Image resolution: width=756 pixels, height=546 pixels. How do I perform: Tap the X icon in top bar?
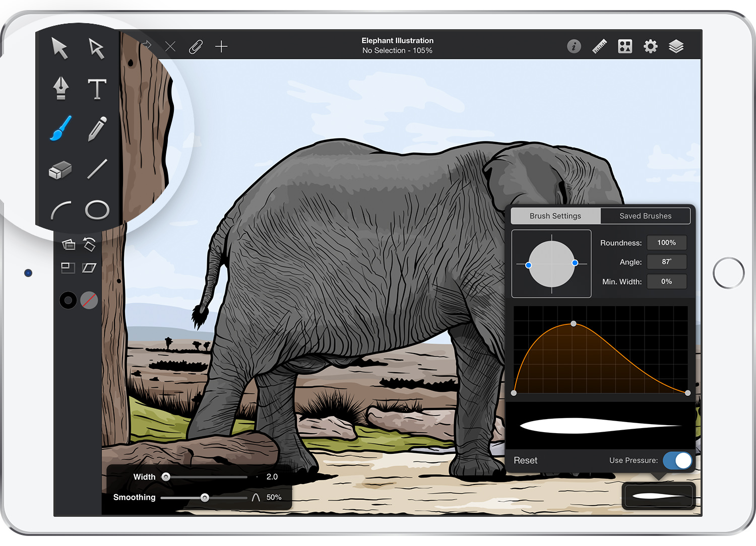coord(170,47)
